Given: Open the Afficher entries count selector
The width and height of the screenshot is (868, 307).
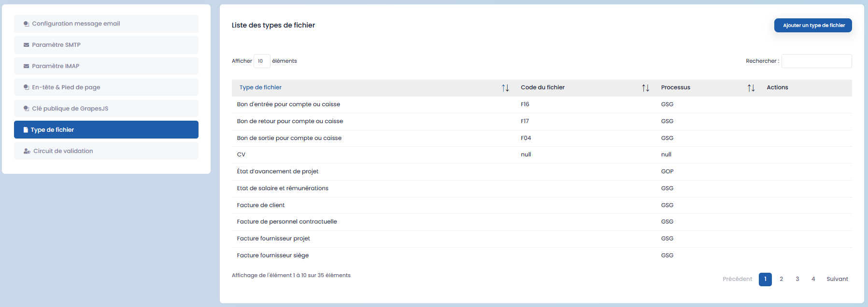Looking at the screenshot, I should coord(261,61).
